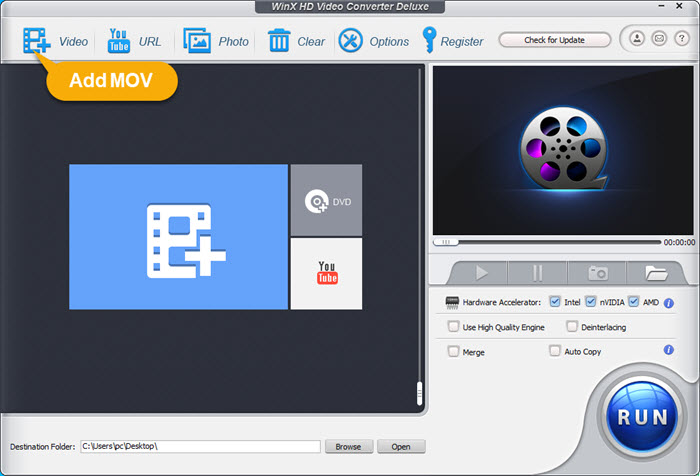Click the YouTube tile in center panel
The width and height of the screenshot is (700, 476).
click(x=326, y=274)
